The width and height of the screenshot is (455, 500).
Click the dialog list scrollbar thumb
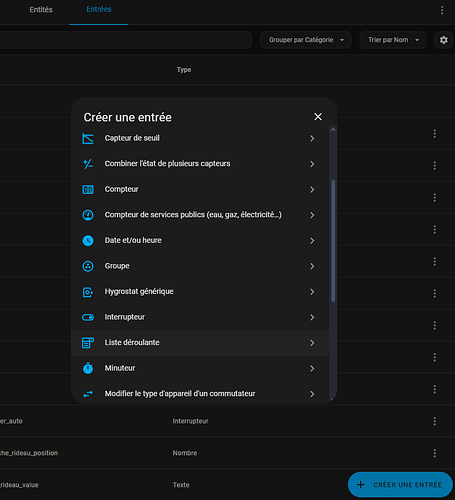point(333,241)
